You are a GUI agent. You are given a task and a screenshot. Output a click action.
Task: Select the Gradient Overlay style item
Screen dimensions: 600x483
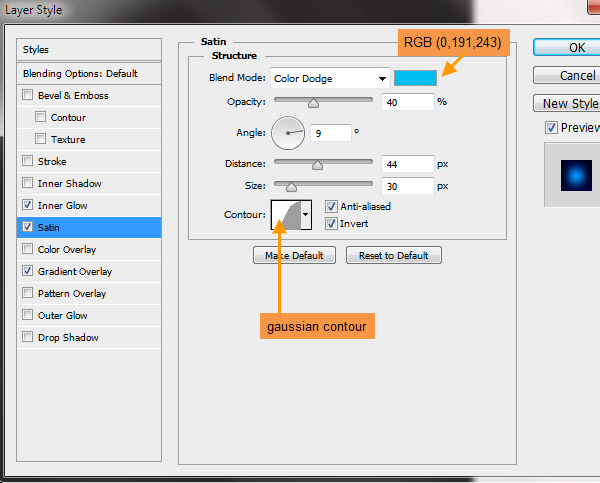point(75,271)
